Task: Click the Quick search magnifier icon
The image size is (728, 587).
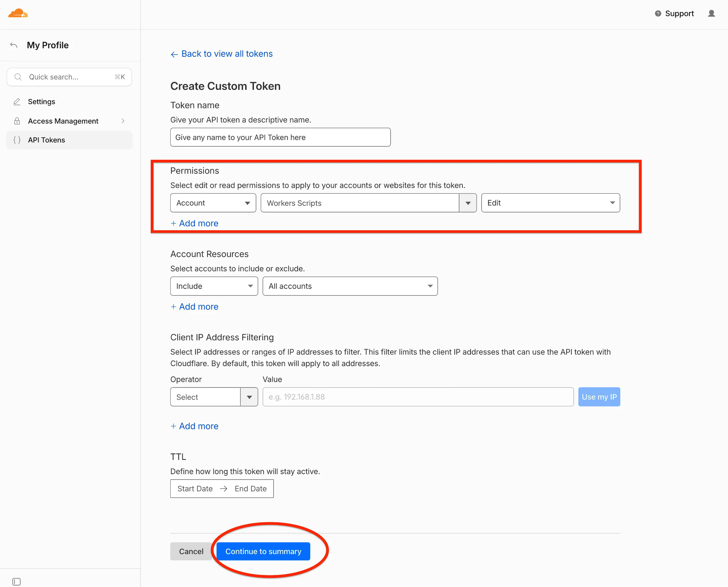Action: pos(18,77)
